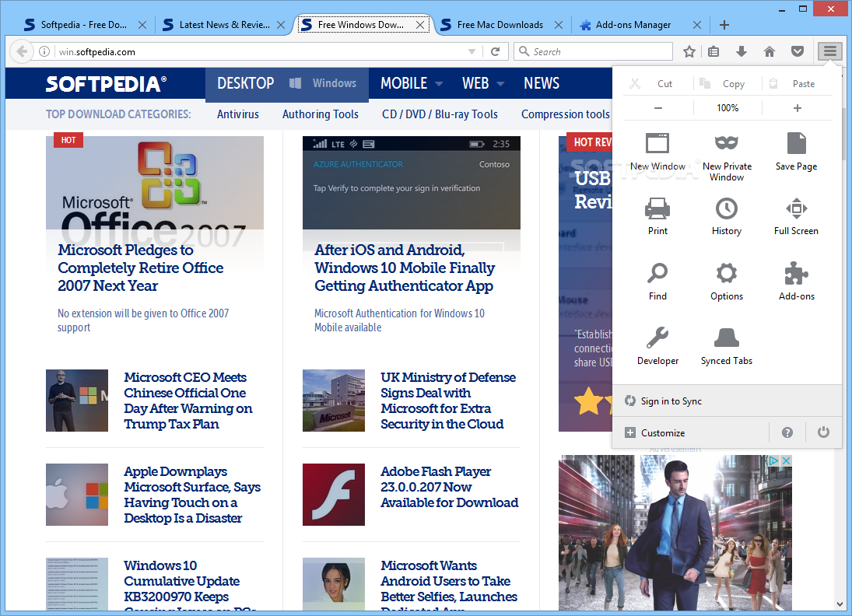Click the back arrow button
The height and width of the screenshot is (616, 852).
pos(22,51)
